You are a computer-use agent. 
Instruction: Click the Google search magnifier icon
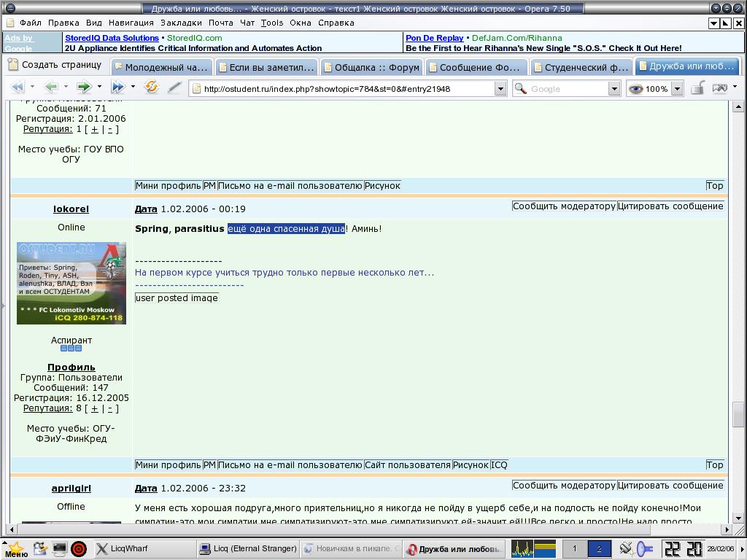point(521,88)
